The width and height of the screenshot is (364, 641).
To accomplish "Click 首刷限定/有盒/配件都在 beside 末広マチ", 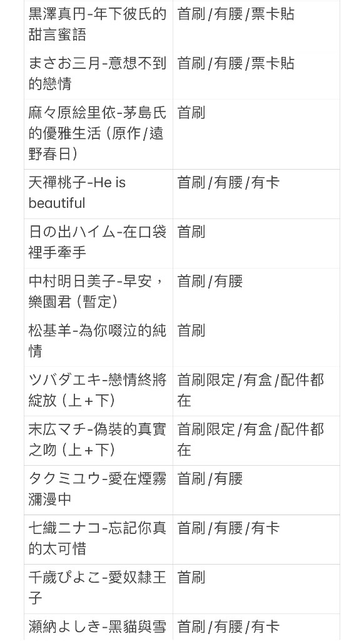I will (x=250, y=440).
